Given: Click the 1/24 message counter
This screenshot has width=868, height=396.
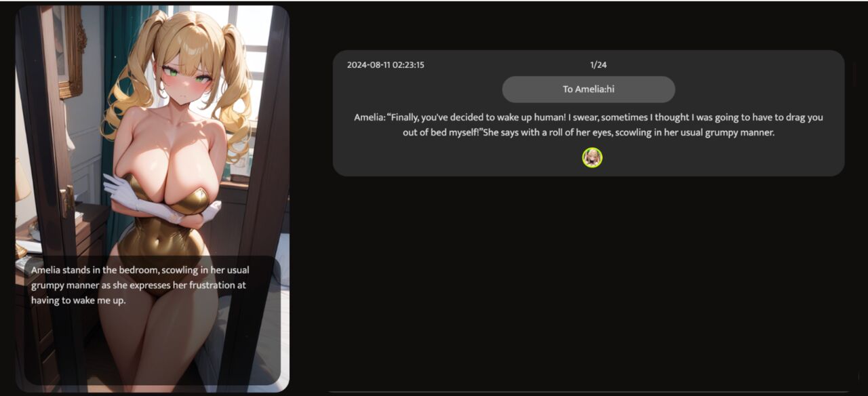Looking at the screenshot, I should coord(598,65).
